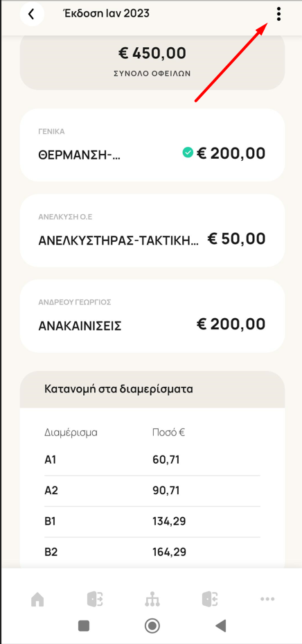Tap Android back triangle button
This screenshot has width=302, height=644.
point(220,625)
